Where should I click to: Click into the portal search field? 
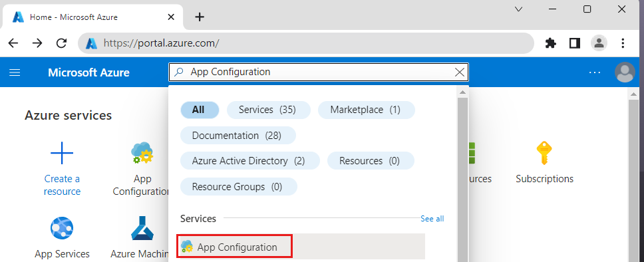click(x=318, y=72)
